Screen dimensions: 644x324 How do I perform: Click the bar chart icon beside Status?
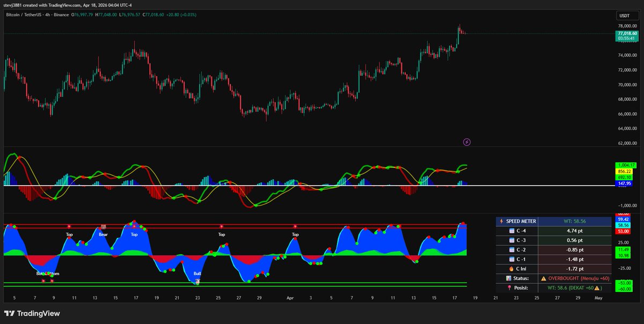pyautogui.click(x=508, y=278)
